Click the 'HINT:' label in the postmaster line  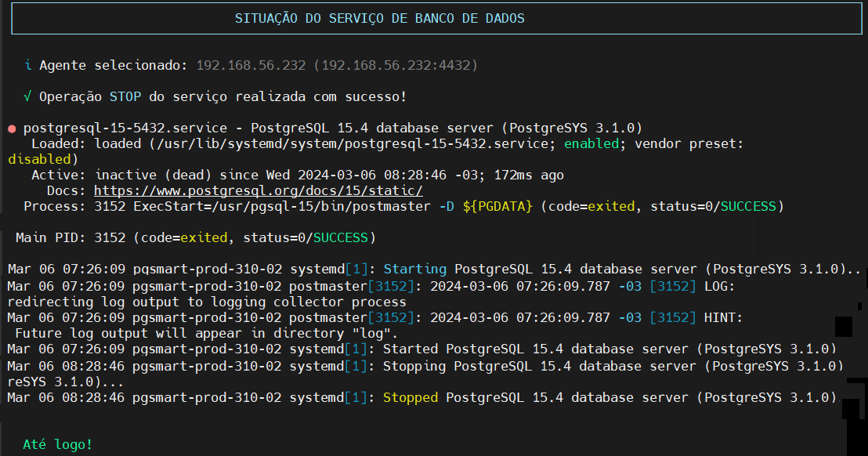pyautogui.click(x=723, y=318)
